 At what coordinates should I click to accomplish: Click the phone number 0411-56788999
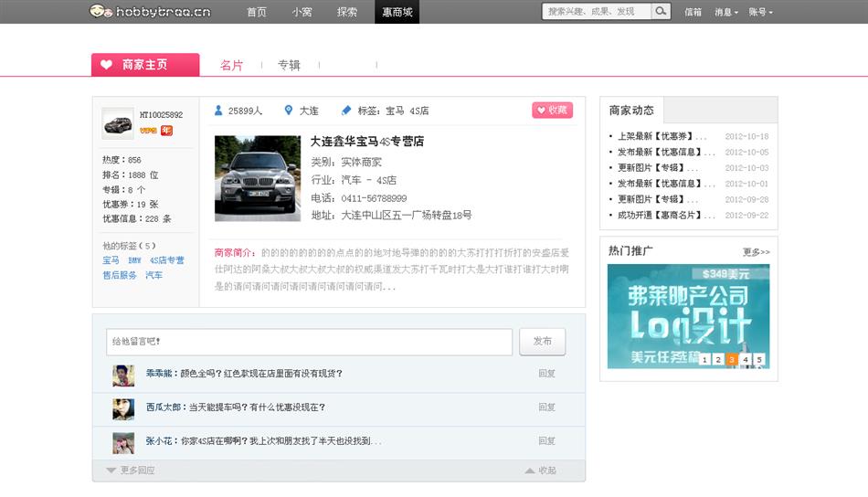pyautogui.click(x=374, y=198)
